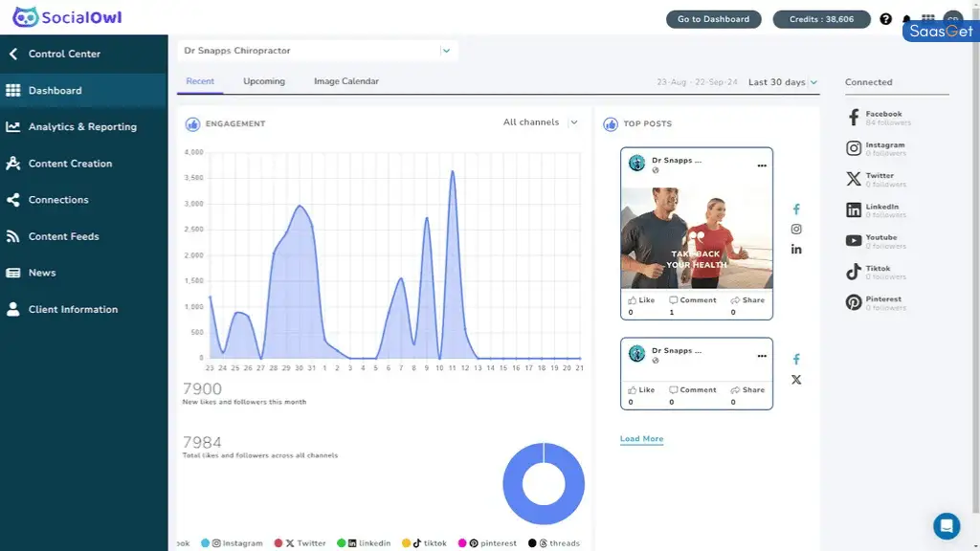The width and height of the screenshot is (980, 551).
Task: Open the Dr Snapps Chiropractor client selector
Action: 316,50
